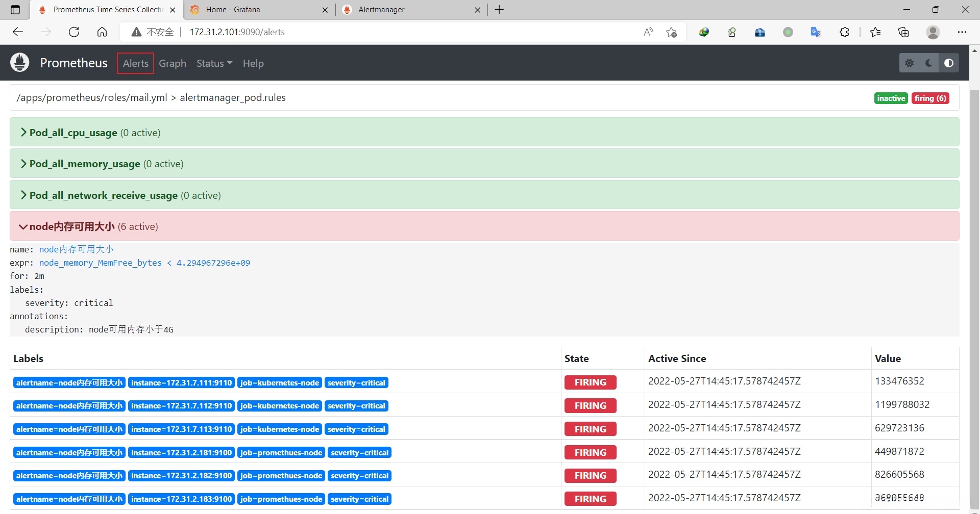Reload the page with the refresh icon
This screenshot has height=514, width=980.
click(74, 32)
